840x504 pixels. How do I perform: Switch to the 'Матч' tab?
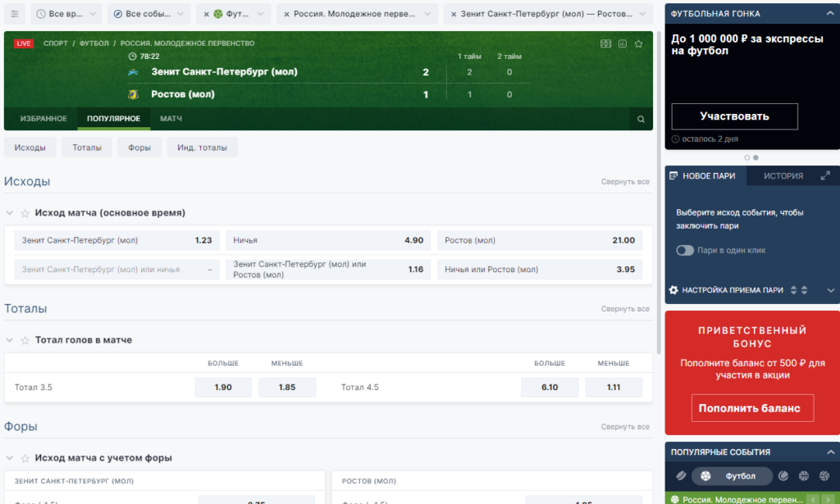(171, 119)
